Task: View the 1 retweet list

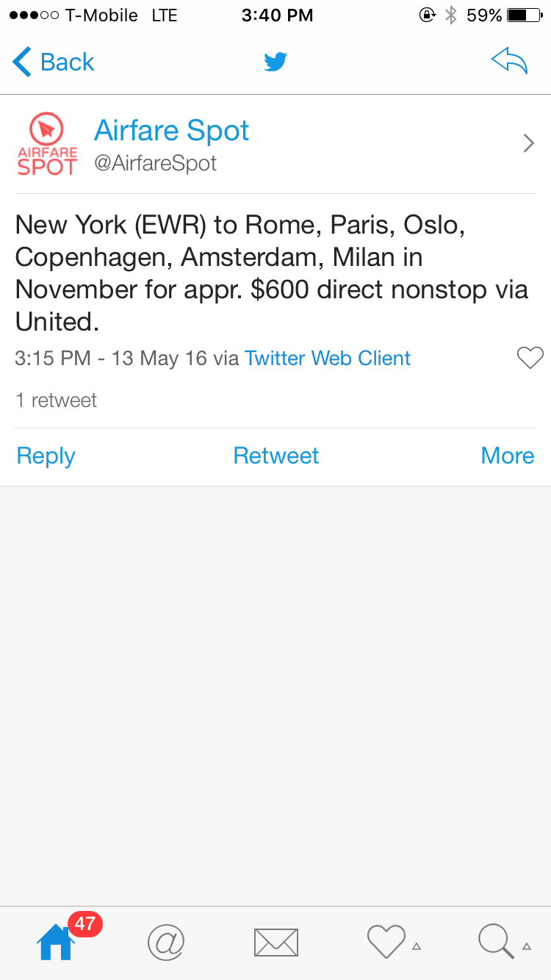Action: tap(57, 400)
